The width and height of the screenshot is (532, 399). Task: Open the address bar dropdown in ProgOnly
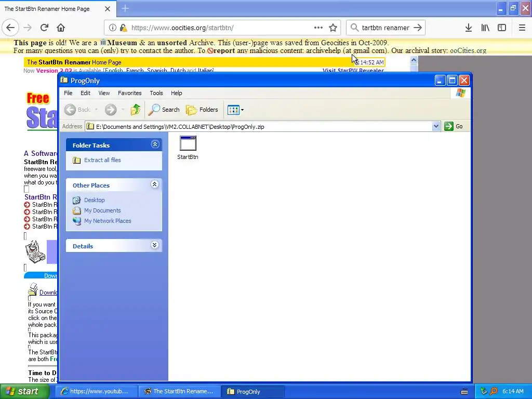pos(436,127)
